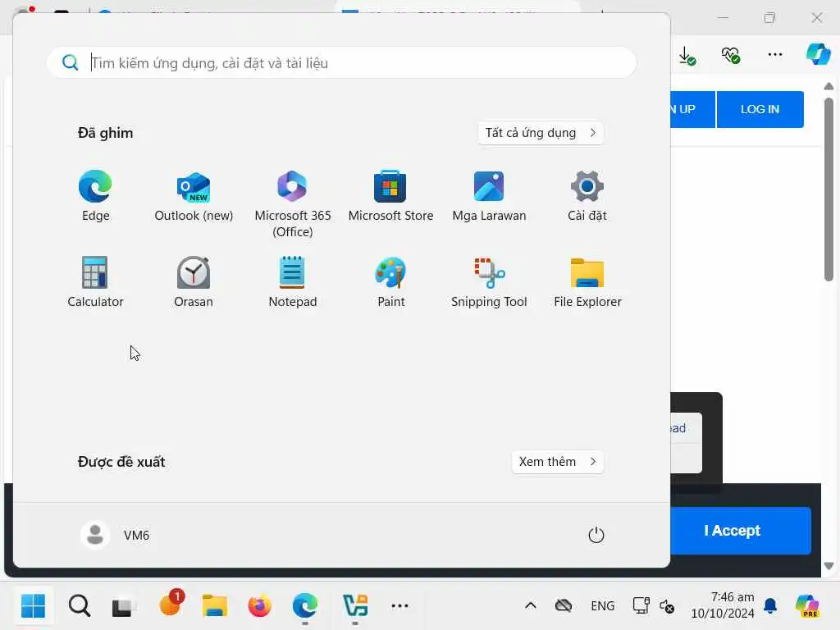Open the Edge pinned app

95,195
